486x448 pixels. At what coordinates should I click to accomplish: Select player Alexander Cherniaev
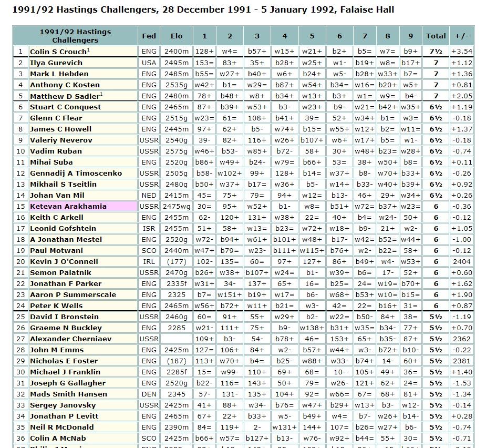[x=71, y=339]
